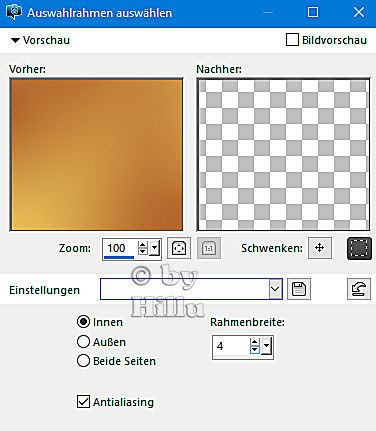The height and width of the screenshot is (431, 376).
Task: Click the Vorher preview image
Action: coord(96,154)
